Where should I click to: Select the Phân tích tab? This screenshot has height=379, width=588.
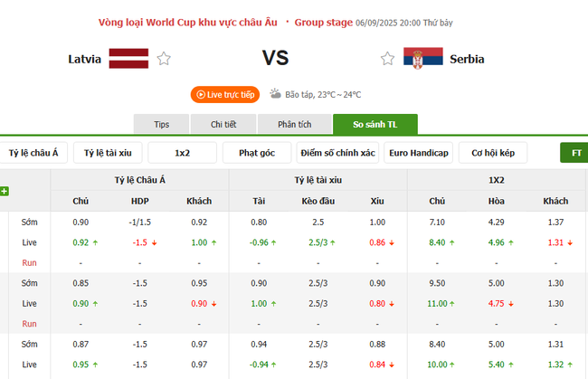(293, 125)
